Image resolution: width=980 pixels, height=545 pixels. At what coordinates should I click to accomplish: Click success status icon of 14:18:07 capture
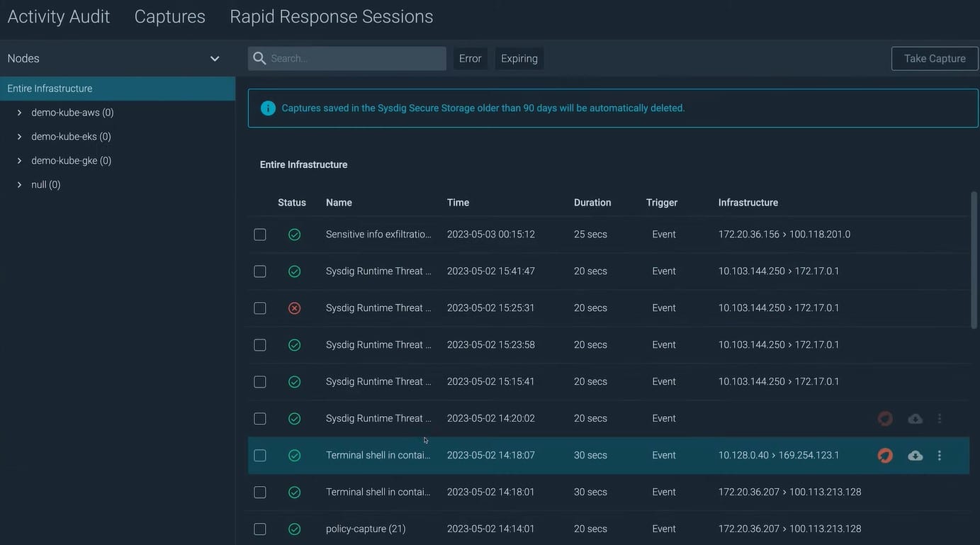(x=295, y=456)
